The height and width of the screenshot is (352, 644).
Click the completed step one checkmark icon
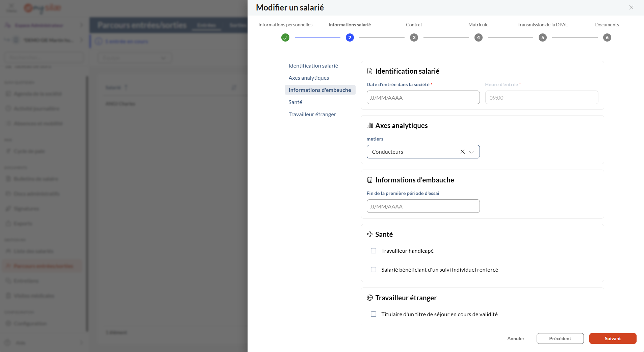click(285, 37)
